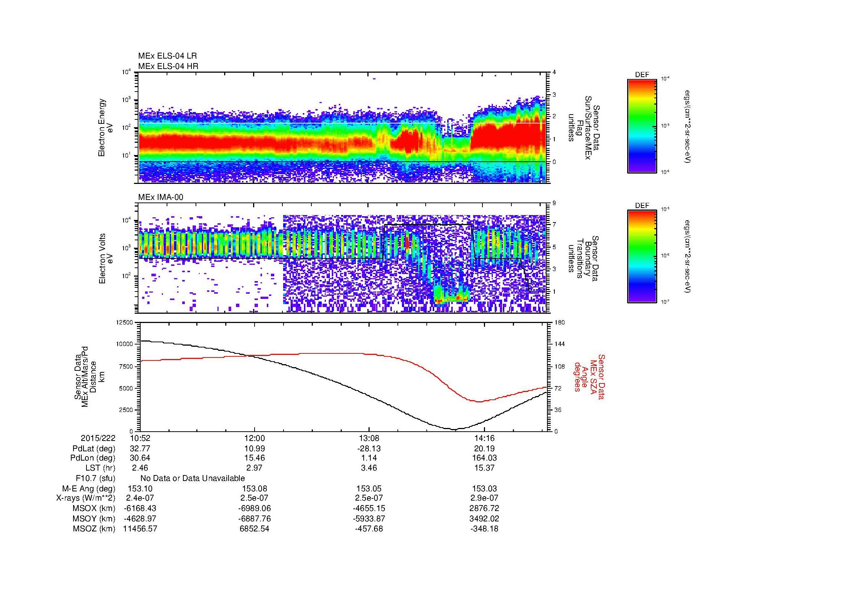Click MSOX value '-6168.43'
This screenshot has height=613, width=868.
[140, 509]
